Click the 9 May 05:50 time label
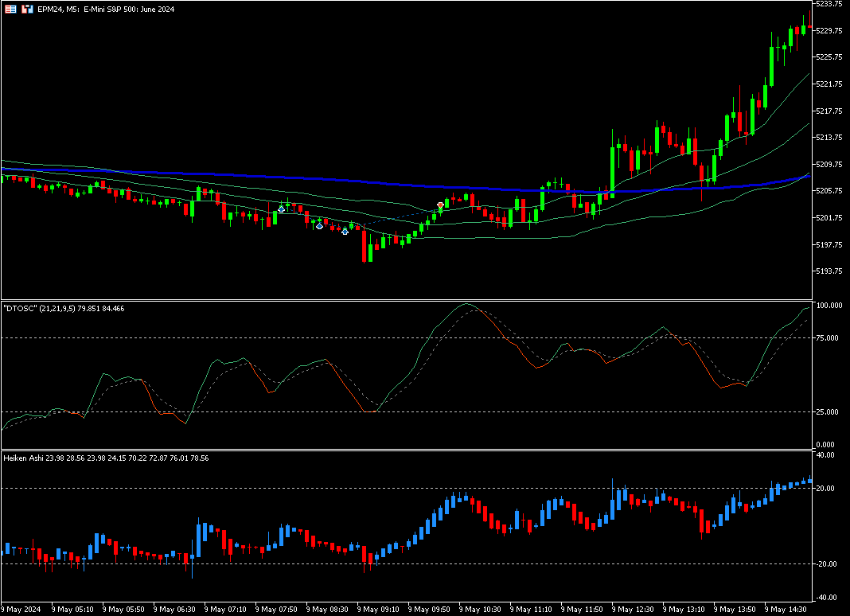 [123, 610]
